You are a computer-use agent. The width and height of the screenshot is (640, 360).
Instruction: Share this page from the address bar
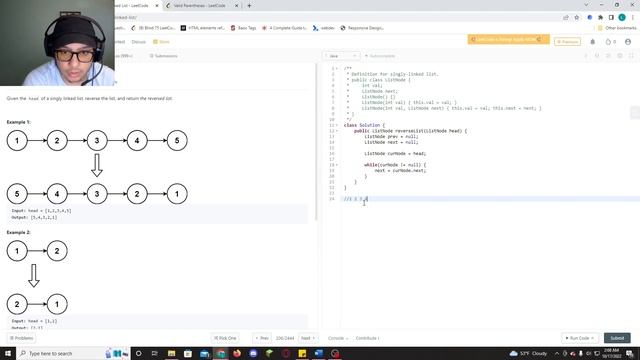(x=566, y=18)
